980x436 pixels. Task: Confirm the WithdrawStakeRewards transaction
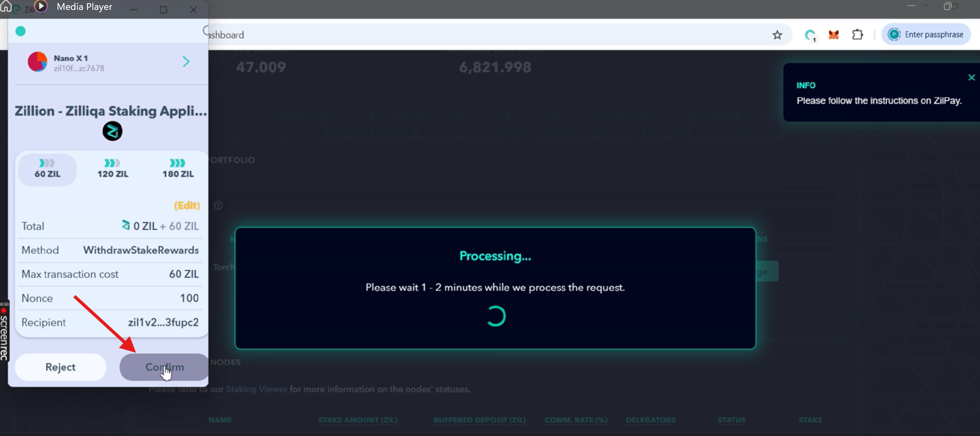click(x=164, y=367)
